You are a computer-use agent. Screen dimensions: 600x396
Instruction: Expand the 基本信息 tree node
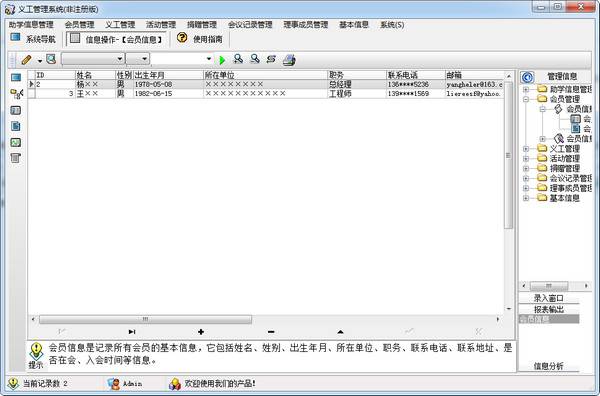point(526,198)
